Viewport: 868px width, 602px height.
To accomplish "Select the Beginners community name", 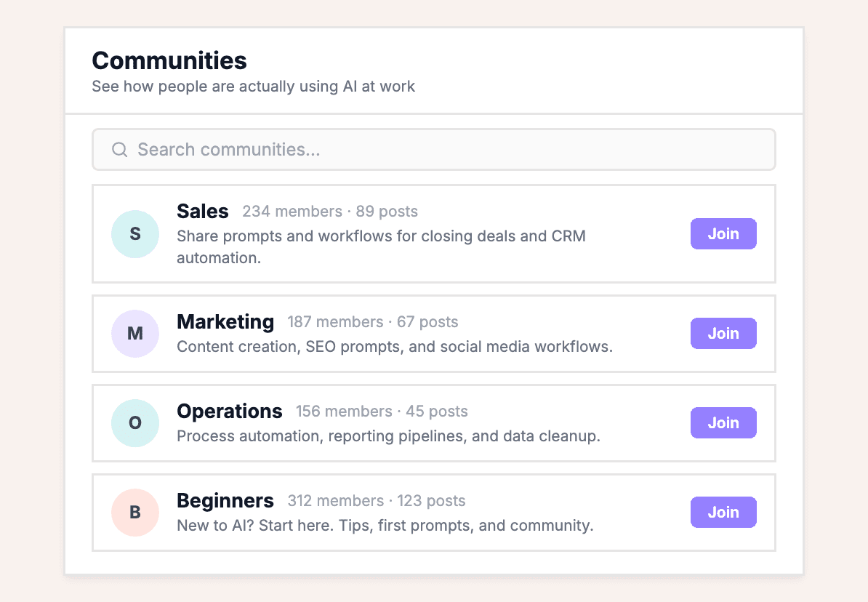I will tap(225, 501).
